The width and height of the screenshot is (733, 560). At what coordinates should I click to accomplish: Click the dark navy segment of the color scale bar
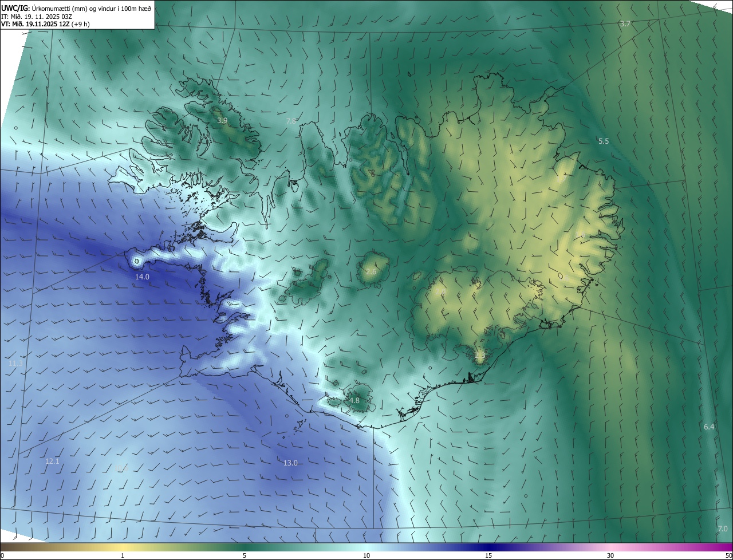[488, 547]
